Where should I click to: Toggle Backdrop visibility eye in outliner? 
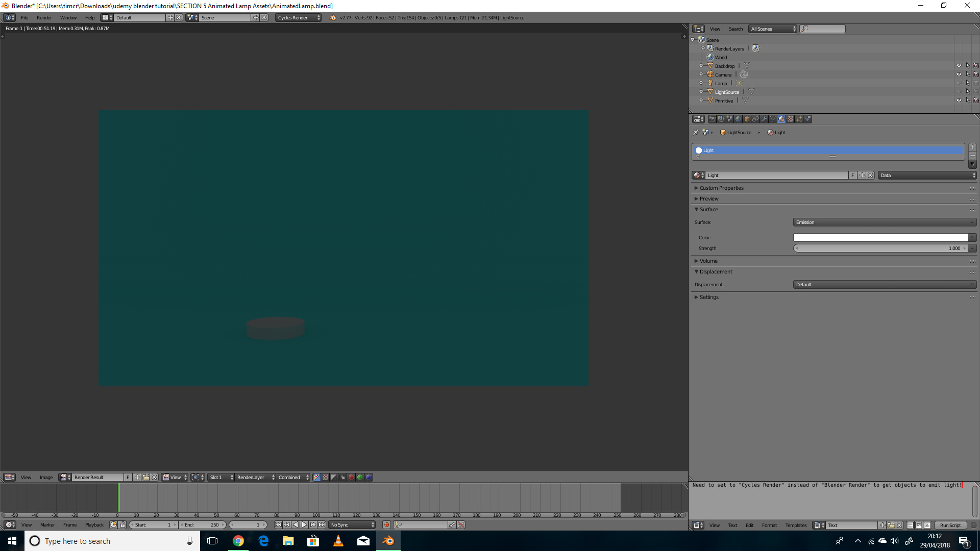[959, 65]
